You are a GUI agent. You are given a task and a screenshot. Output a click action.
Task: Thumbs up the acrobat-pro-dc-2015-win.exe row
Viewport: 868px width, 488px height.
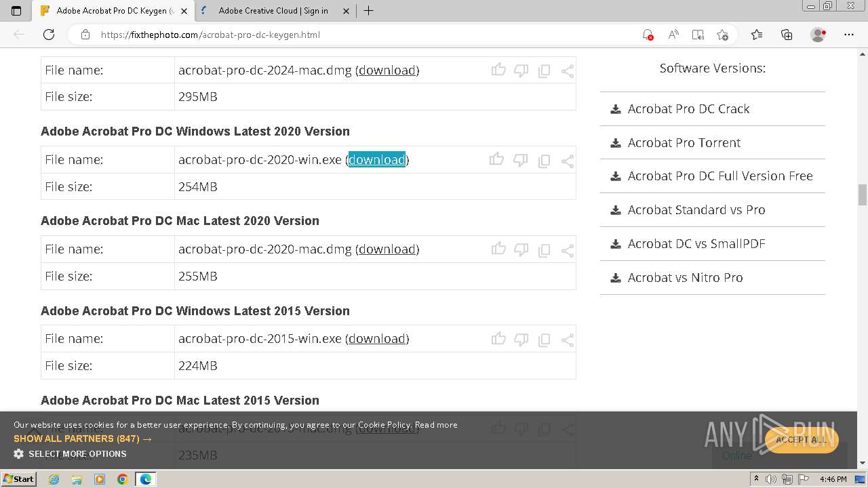498,338
